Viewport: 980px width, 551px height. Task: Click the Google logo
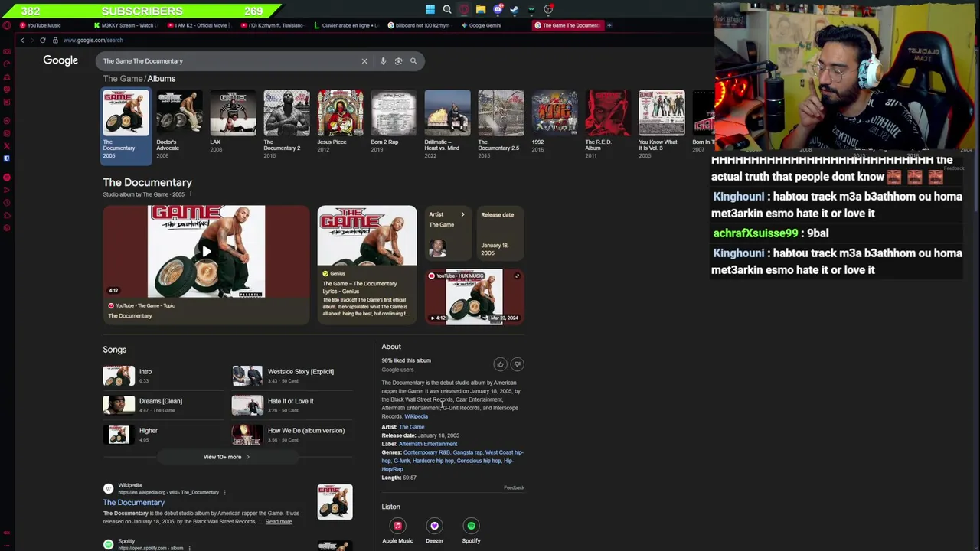coord(60,60)
